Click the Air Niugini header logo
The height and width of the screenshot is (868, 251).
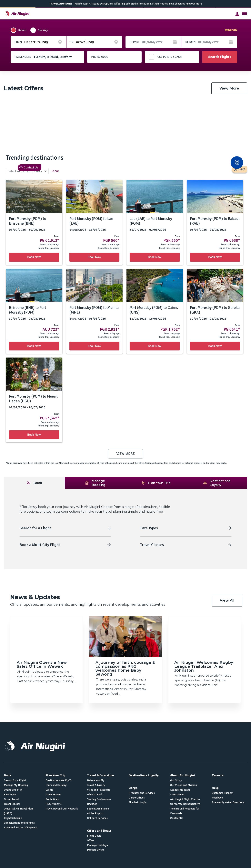click(17, 14)
